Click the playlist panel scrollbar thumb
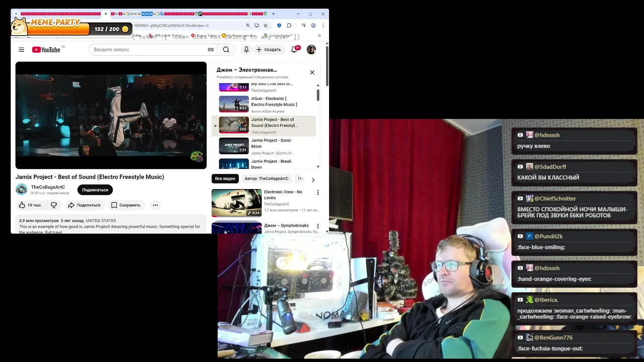This screenshot has height=362, width=644. (x=318, y=95)
